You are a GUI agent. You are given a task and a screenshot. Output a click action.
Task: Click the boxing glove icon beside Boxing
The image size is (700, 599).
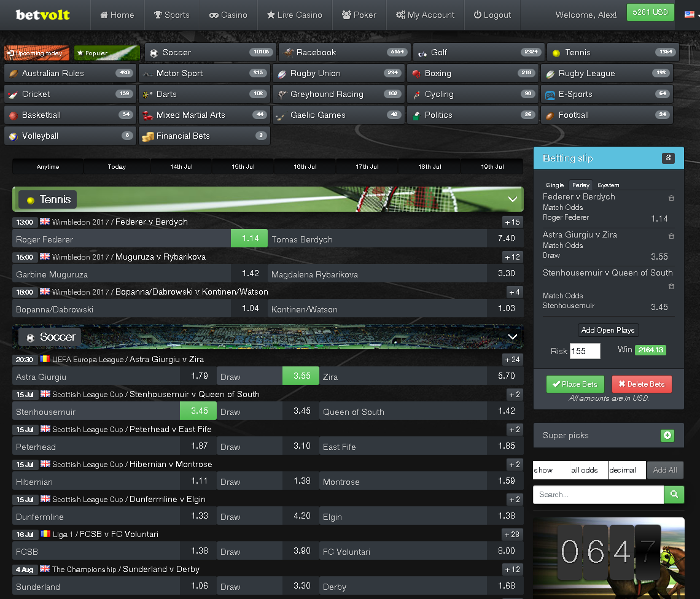pyautogui.click(x=416, y=74)
